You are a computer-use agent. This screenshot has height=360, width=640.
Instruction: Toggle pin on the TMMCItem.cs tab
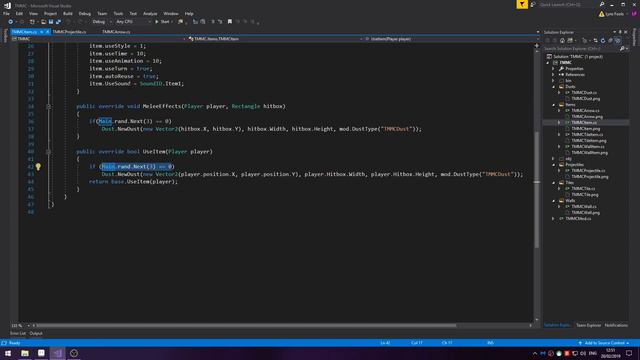[x=41, y=31]
